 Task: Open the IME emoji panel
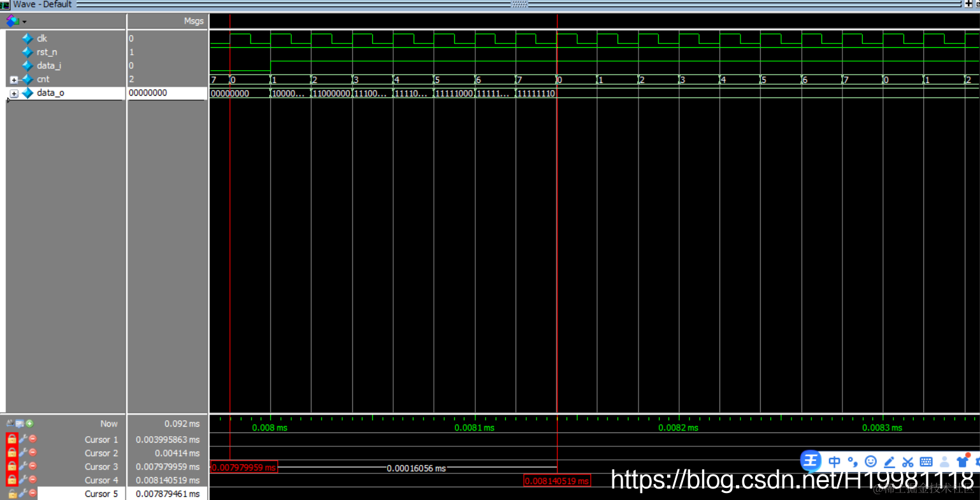tap(871, 462)
